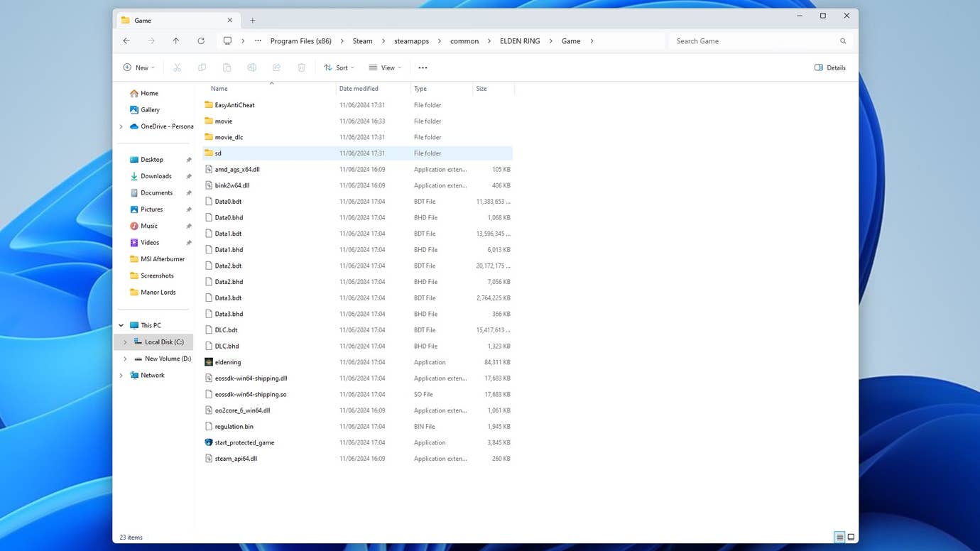
Task: Open the Sort dropdown menu
Action: [339, 68]
